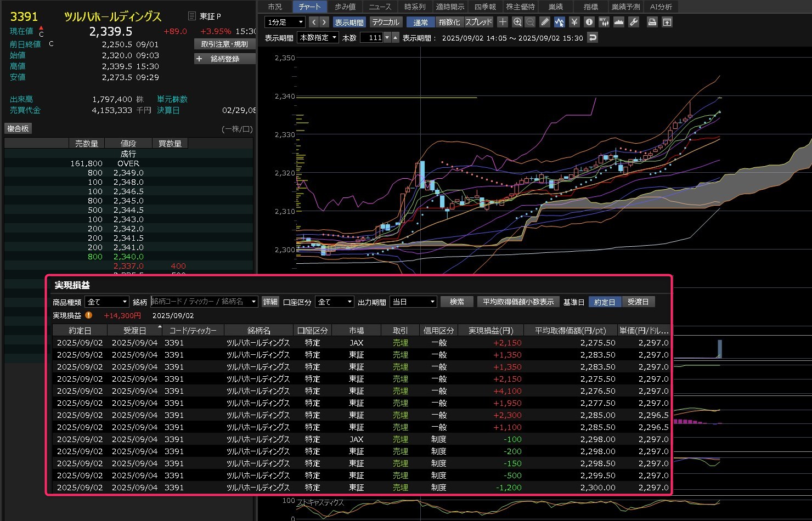
Task: Click the 詳細 button
Action: [x=270, y=302]
